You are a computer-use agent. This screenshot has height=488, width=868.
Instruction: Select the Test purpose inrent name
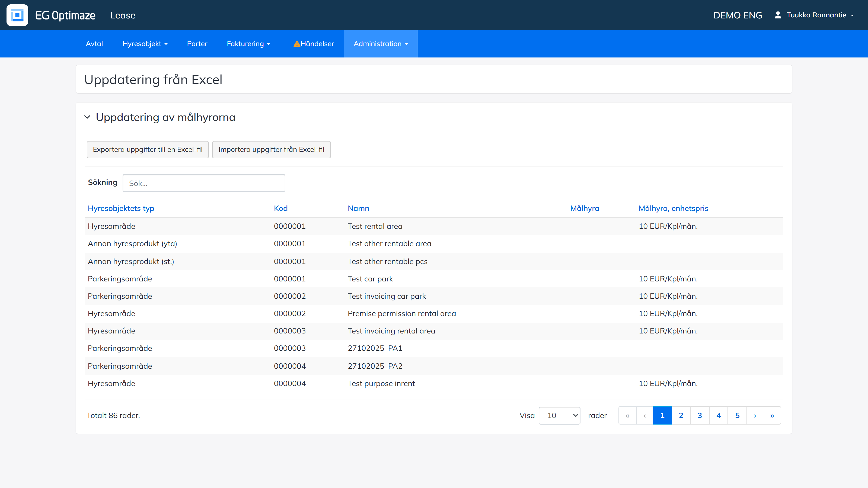(381, 384)
